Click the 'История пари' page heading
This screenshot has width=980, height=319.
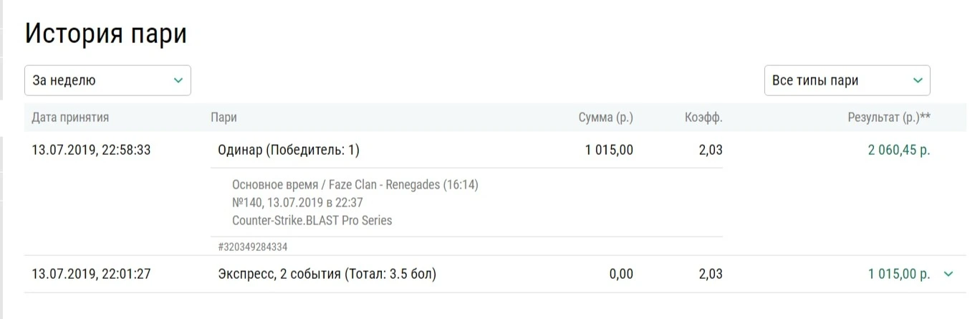tap(106, 34)
